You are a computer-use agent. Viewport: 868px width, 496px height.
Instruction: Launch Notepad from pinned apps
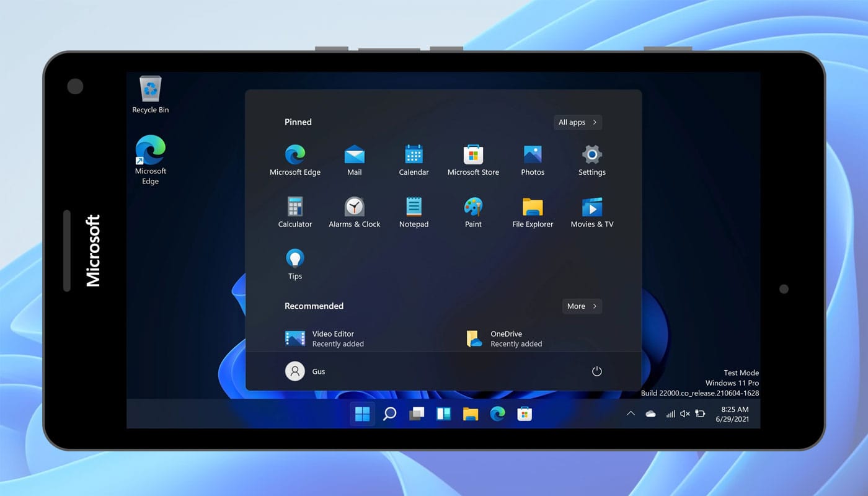[x=414, y=212]
